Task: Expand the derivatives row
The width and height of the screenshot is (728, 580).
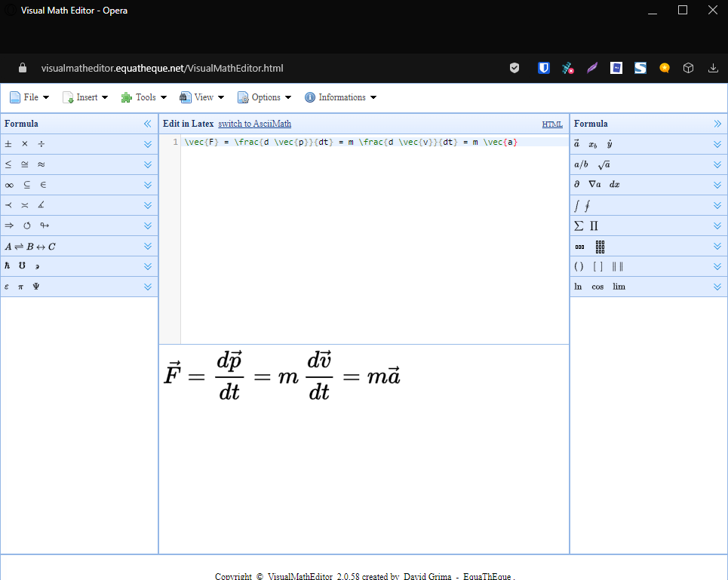Action: point(717,185)
